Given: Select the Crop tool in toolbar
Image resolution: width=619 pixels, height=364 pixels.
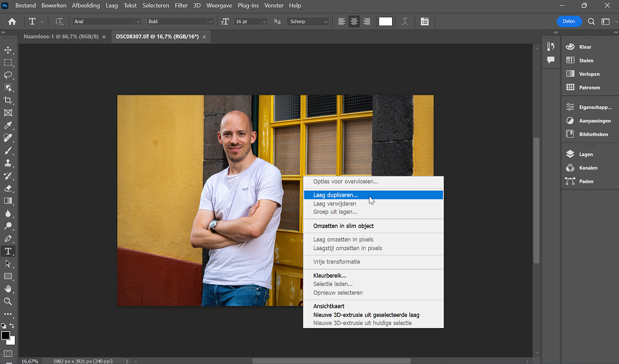Looking at the screenshot, I should pos(8,101).
